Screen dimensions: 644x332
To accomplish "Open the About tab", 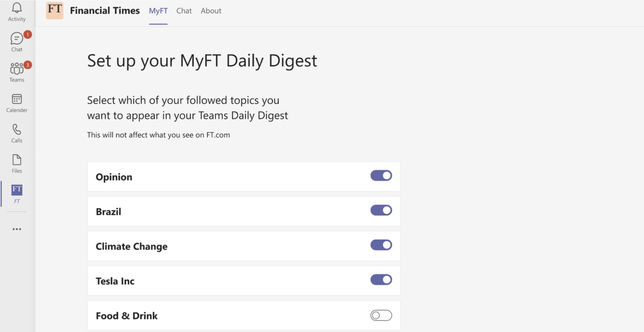I will (211, 10).
